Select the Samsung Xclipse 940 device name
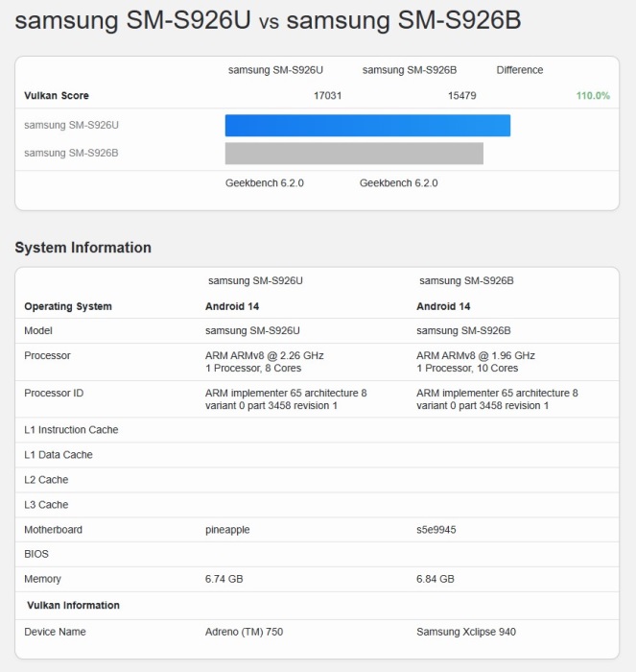636x672 pixels. [x=466, y=632]
